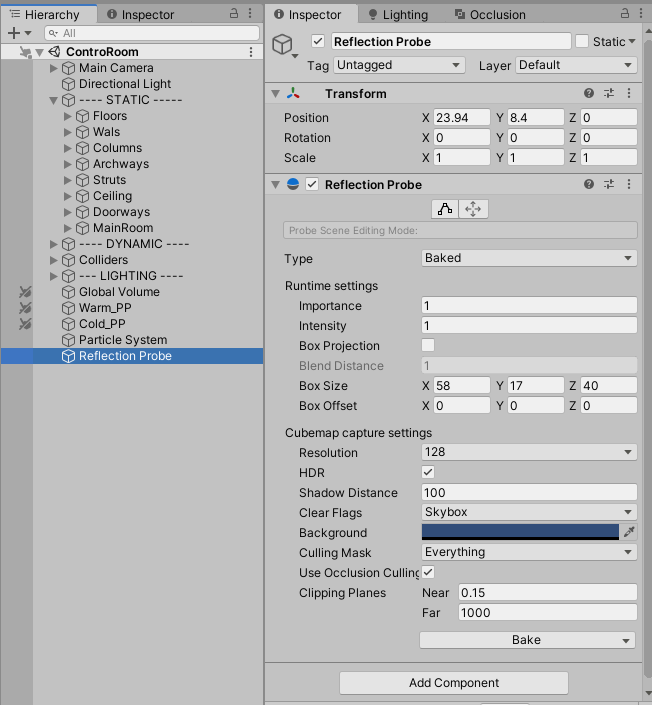The width and height of the screenshot is (652, 705).
Task: Click the cube icon of Directional Light
Action: click(x=68, y=84)
